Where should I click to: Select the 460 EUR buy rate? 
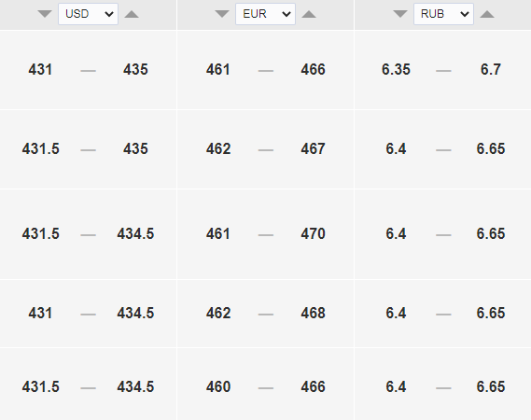[x=218, y=386]
